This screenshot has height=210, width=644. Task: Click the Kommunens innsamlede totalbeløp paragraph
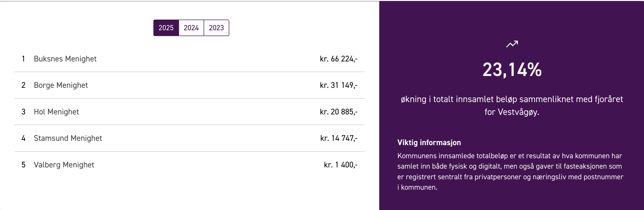click(510, 172)
